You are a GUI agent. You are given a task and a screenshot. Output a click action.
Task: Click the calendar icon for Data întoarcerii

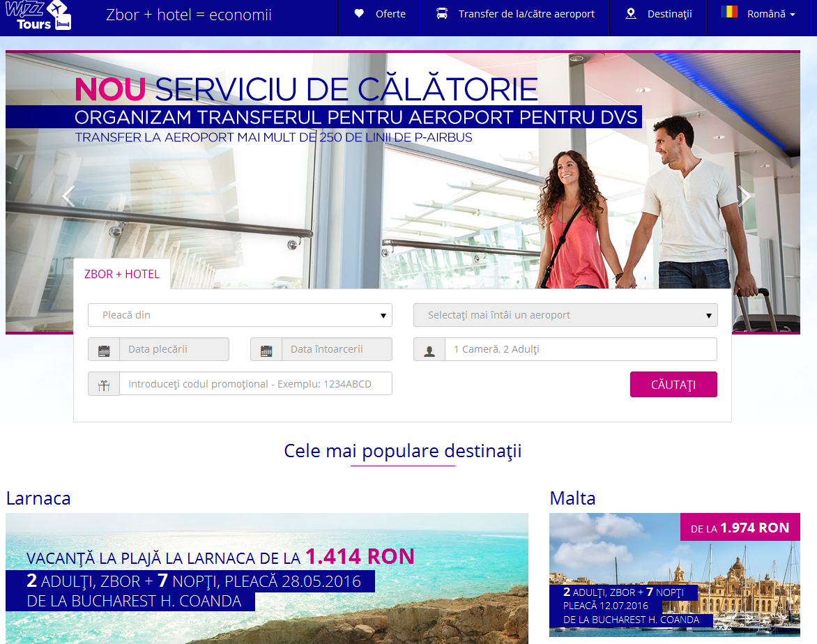(x=266, y=350)
